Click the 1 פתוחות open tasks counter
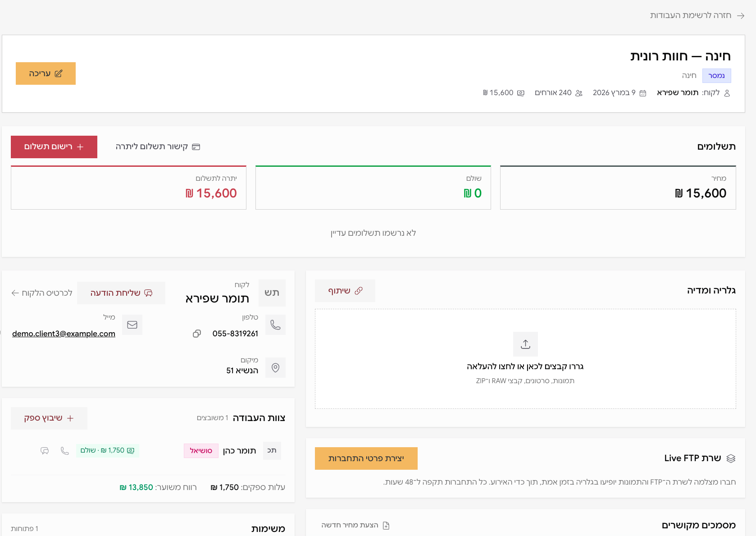 pos(25,529)
